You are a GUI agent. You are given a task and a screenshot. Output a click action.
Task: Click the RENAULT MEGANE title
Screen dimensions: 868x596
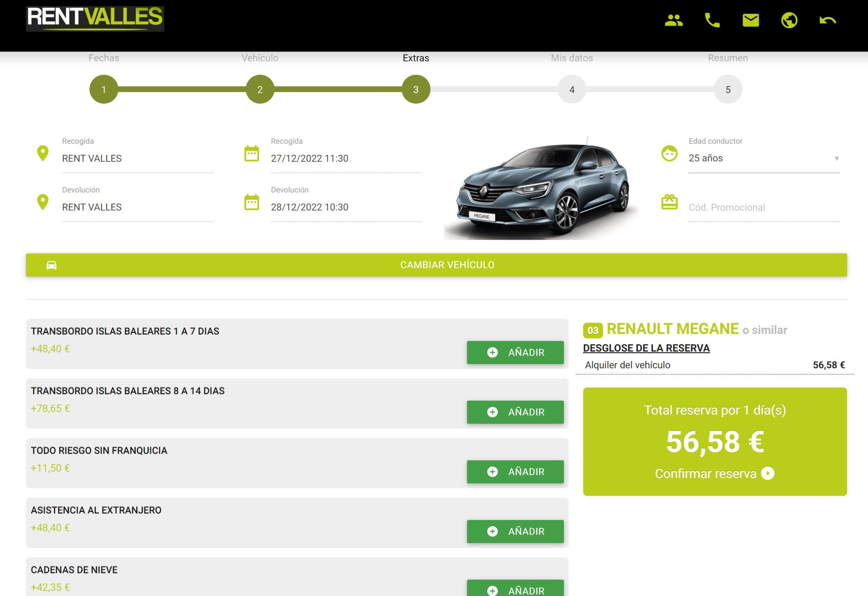click(x=673, y=329)
